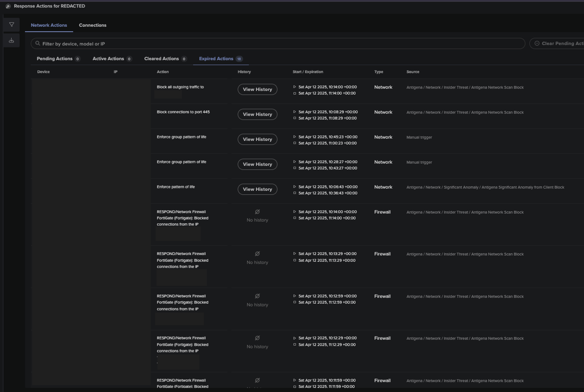Open the Pending Actions tab
584x392 pixels.
(x=55, y=59)
